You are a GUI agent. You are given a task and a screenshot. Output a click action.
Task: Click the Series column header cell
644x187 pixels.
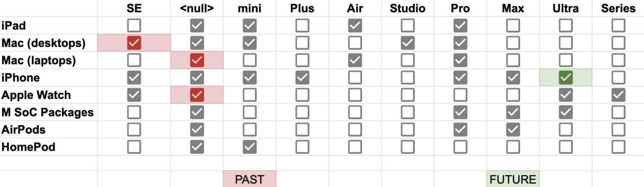(x=618, y=8)
